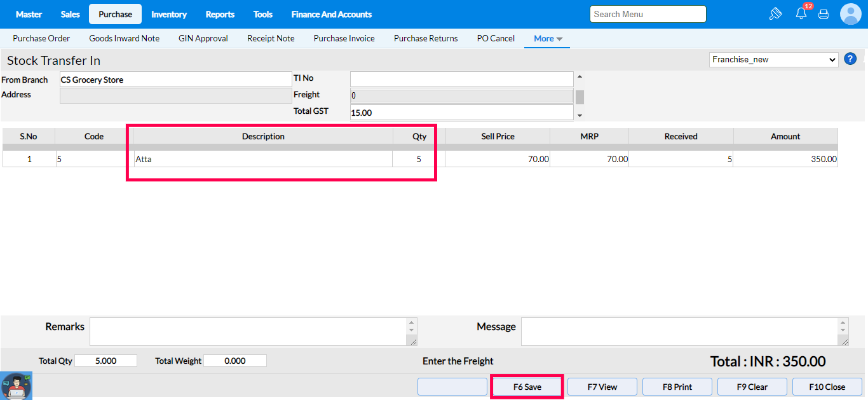Screen dimensions: 868x400
Task: Click the Total : INR : 350.00 text
Action: pyautogui.click(x=768, y=361)
